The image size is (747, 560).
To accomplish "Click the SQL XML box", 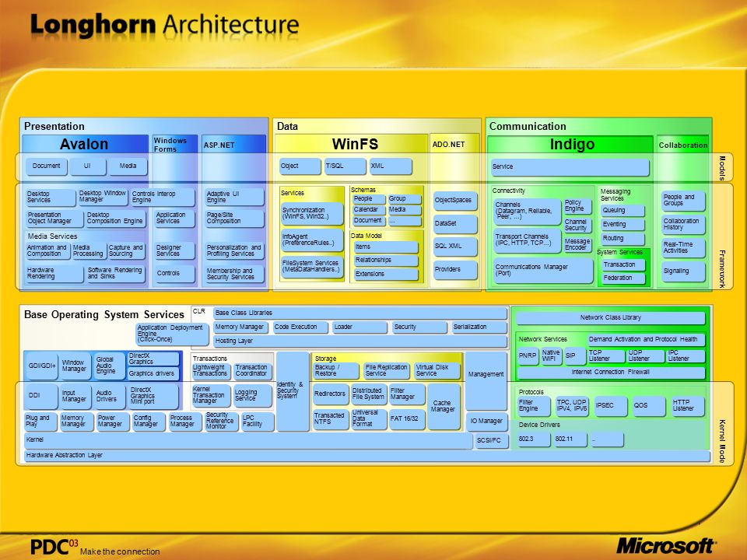I will click(455, 247).
